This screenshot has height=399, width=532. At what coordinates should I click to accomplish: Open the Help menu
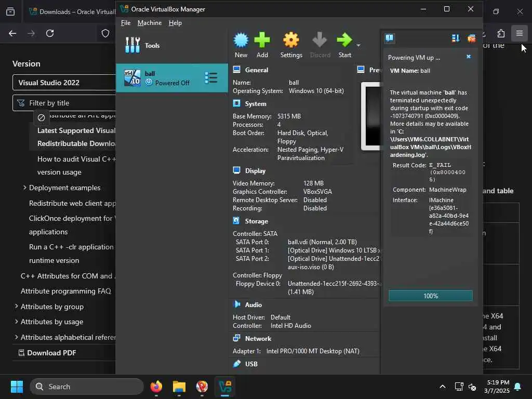(175, 23)
